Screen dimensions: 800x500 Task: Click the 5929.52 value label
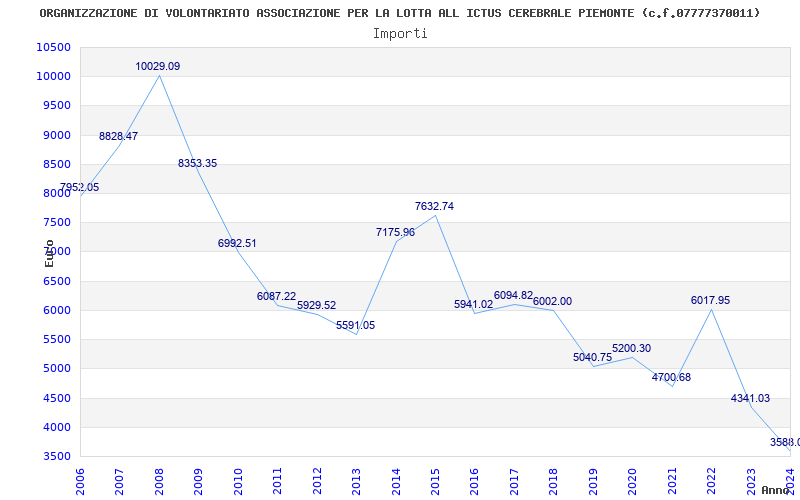(x=316, y=305)
